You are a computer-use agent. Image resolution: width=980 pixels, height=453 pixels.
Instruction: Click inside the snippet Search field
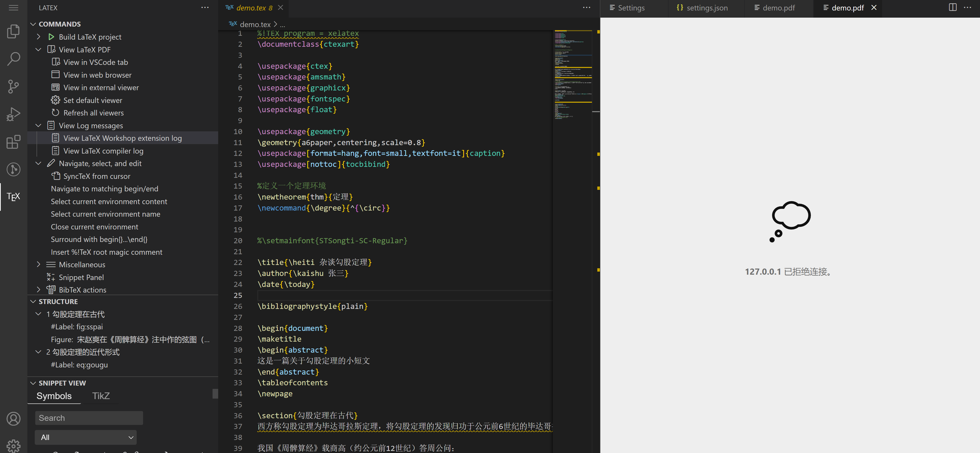[x=89, y=418]
